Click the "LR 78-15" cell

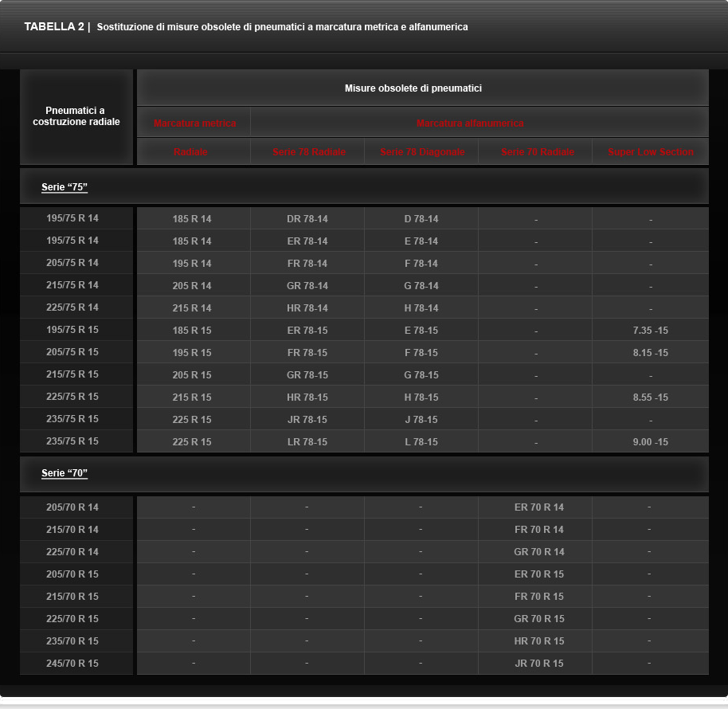coord(307,441)
